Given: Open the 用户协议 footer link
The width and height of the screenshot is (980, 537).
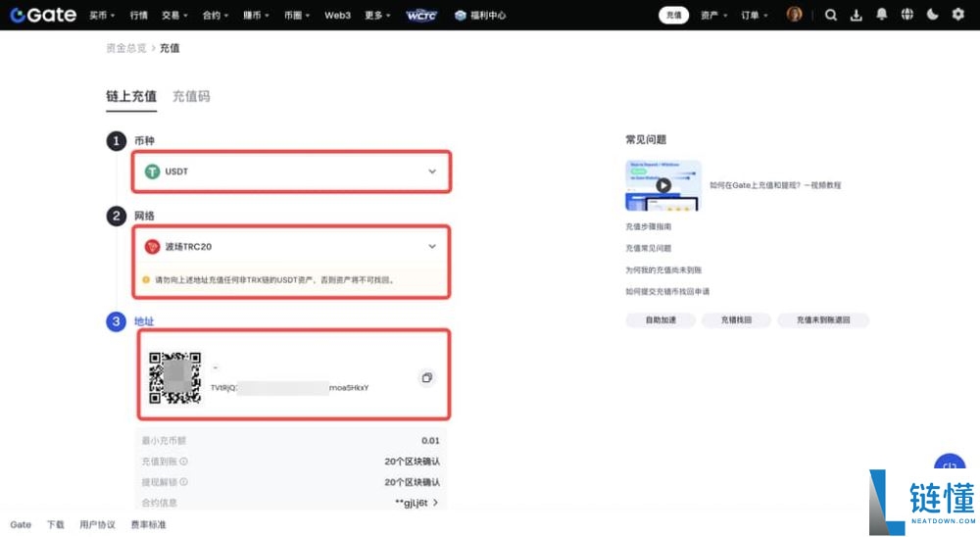Looking at the screenshot, I should click(x=97, y=524).
